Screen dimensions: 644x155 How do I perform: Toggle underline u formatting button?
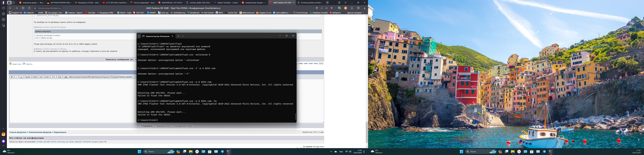(21, 77)
